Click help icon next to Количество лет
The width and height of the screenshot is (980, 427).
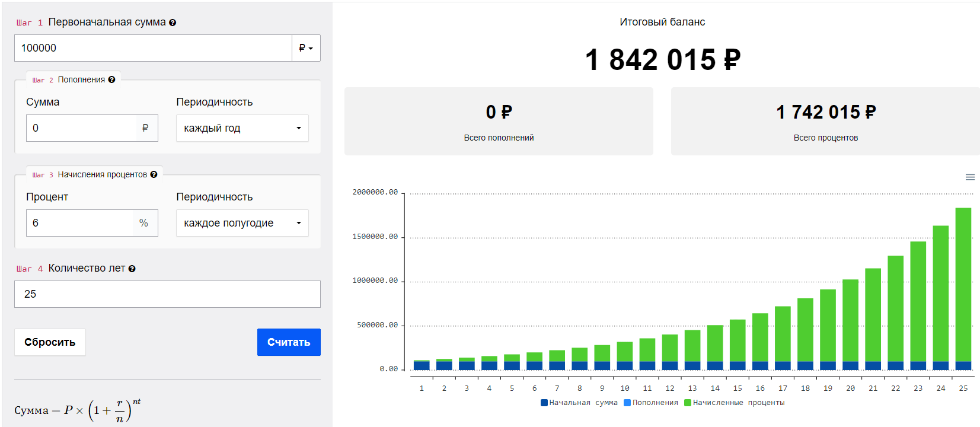(132, 269)
